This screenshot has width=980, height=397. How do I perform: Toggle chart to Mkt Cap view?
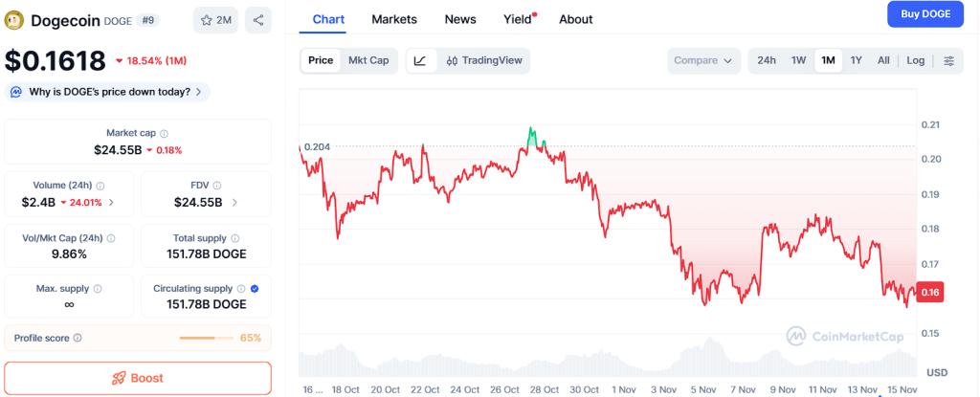point(368,60)
